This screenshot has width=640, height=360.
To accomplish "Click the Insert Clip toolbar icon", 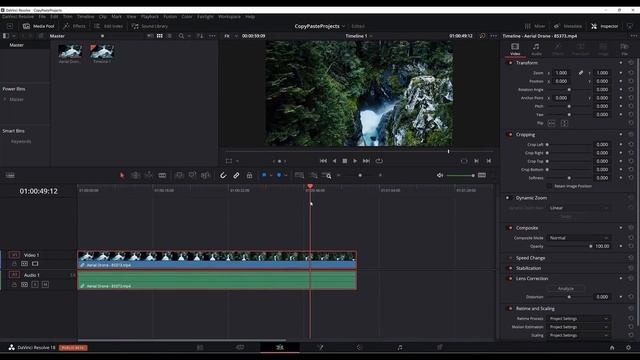I will (179, 176).
